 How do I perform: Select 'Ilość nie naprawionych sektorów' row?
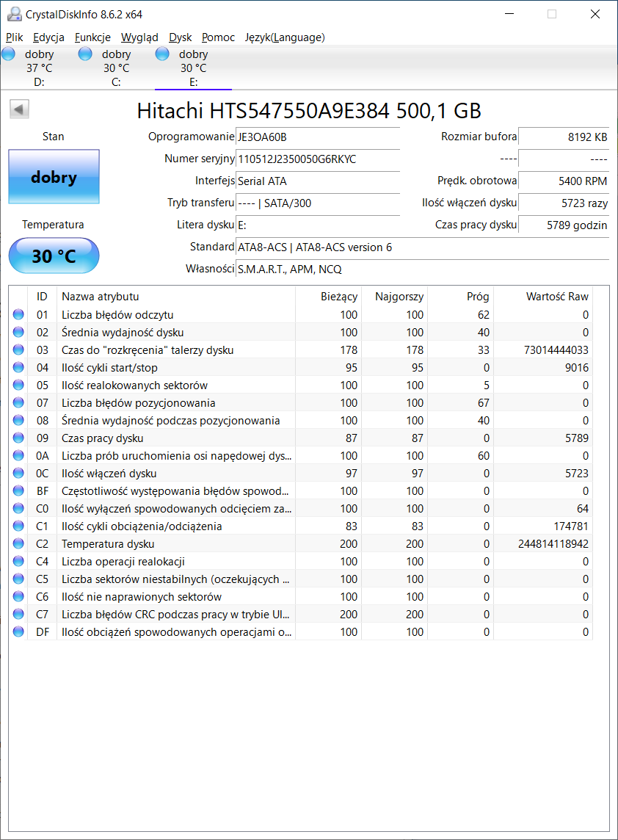pyautogui.click(x=301, y=597)
